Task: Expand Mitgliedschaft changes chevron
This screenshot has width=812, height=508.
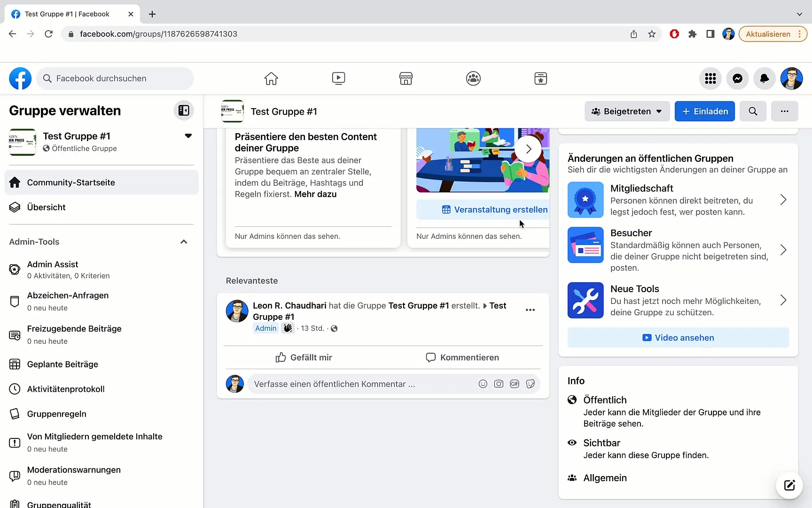Action: point(783,200)
